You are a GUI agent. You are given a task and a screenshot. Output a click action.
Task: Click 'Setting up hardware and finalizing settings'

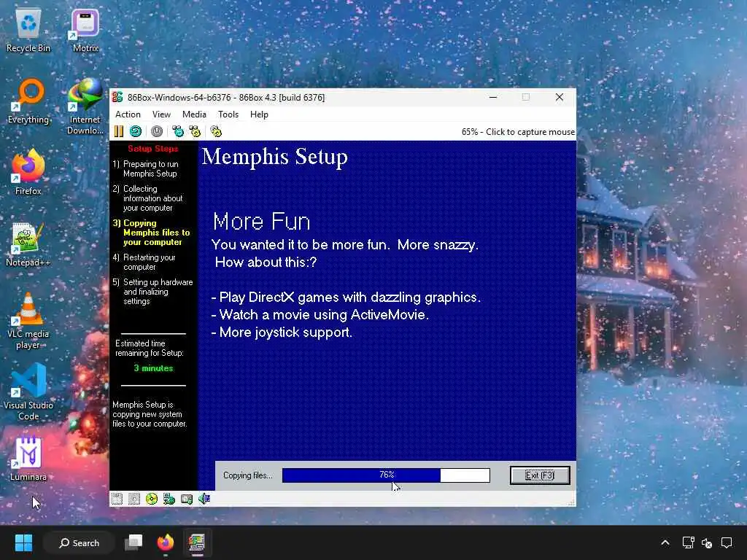click(x=153, y=292)
